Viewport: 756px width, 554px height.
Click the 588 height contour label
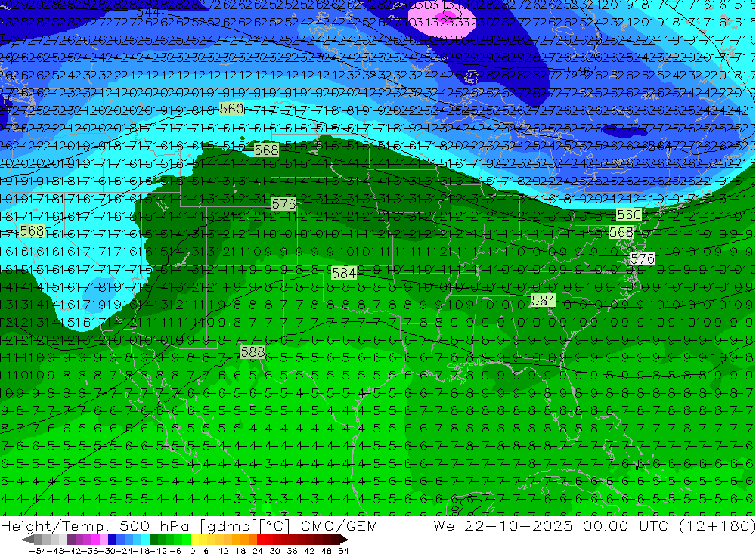253,352
